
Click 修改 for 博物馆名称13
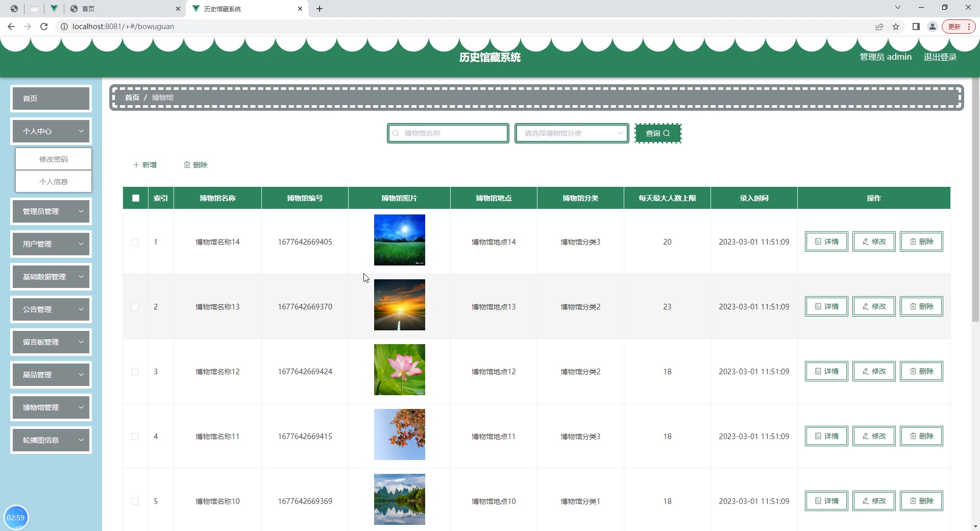874,306
